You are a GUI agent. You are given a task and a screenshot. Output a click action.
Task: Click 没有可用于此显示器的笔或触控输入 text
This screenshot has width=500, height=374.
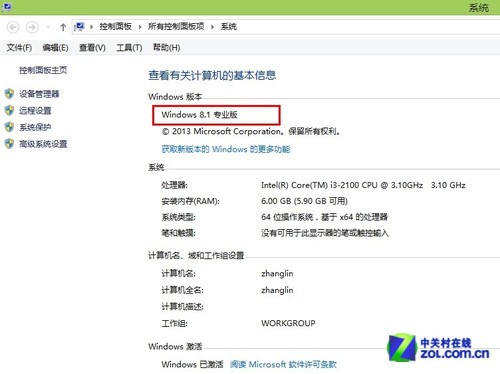pos(325,233)
